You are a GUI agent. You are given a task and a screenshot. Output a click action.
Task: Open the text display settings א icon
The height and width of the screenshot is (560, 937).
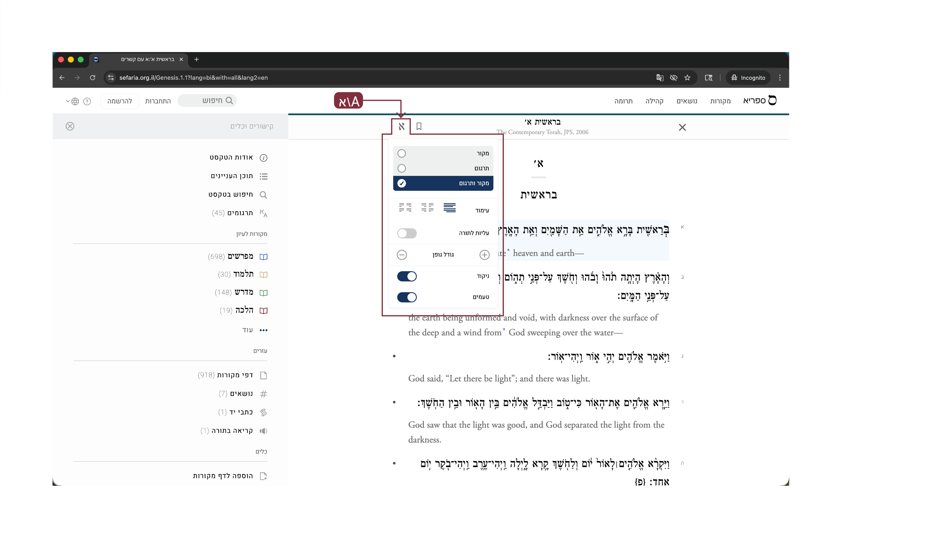(401, 126)
